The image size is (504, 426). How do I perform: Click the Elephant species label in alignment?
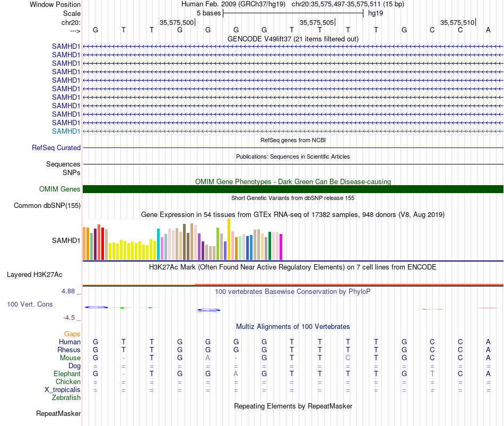point(67,373)
